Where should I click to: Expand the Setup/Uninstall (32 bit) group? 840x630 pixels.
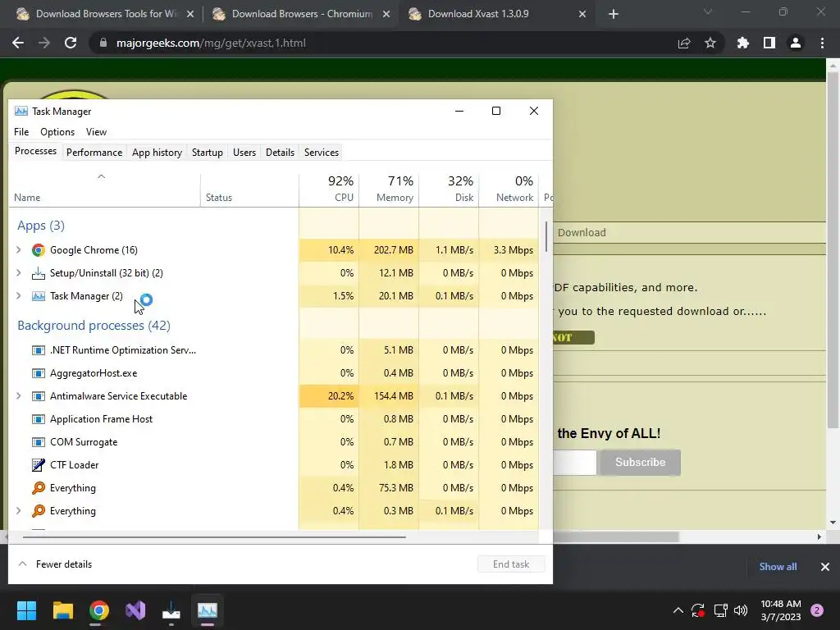pos(19,273)
